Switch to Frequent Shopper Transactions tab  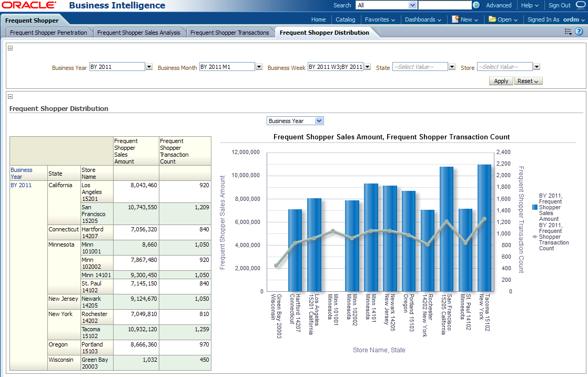click(229, 33)
